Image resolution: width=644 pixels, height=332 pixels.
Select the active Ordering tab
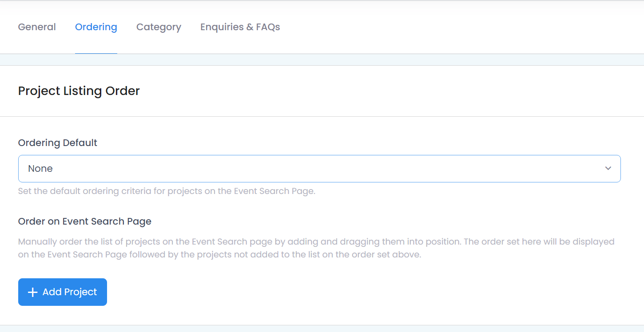click(96, 27)
